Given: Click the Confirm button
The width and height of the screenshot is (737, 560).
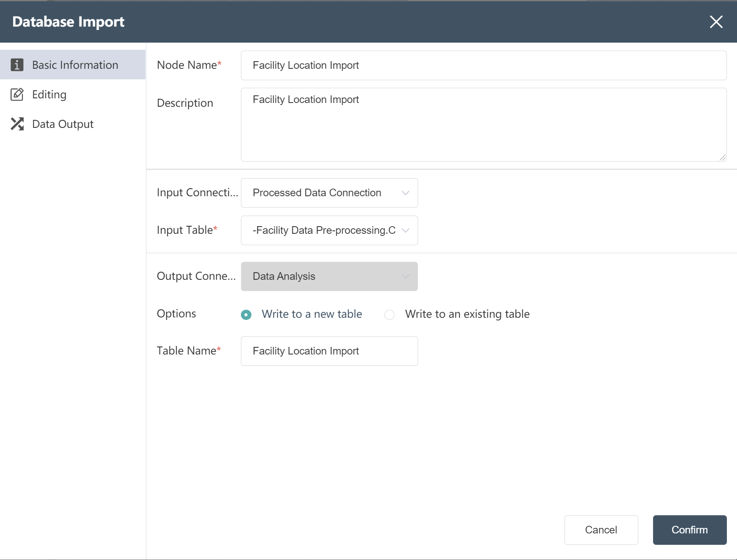Looking at the screenshot, I should coord(689,530).
